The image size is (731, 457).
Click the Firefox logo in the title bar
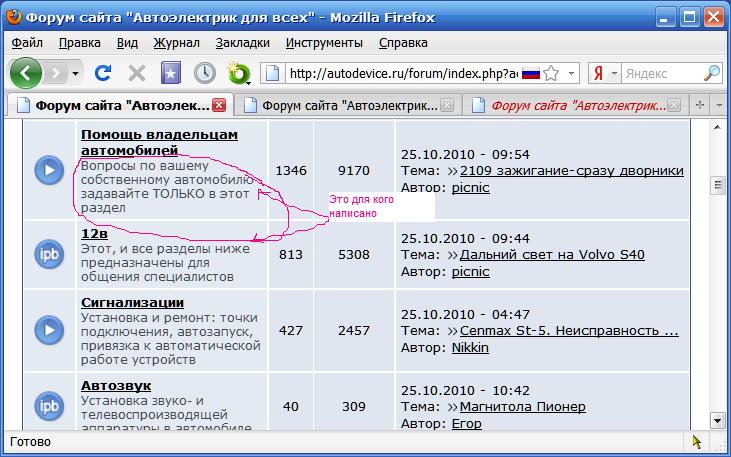tap(14, 17)
